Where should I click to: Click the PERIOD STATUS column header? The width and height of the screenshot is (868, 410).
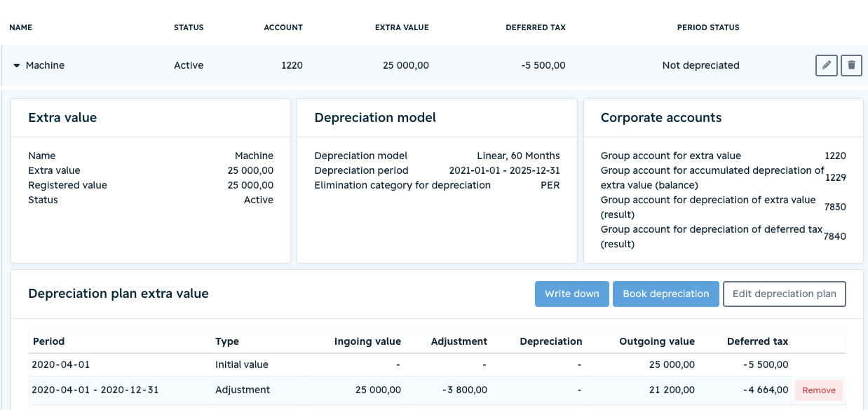click(708, 27)
